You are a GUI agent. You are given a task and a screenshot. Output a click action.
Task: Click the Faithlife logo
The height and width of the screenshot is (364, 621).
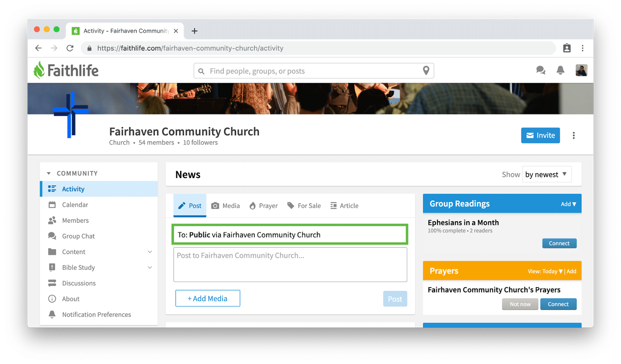[66, 71]
